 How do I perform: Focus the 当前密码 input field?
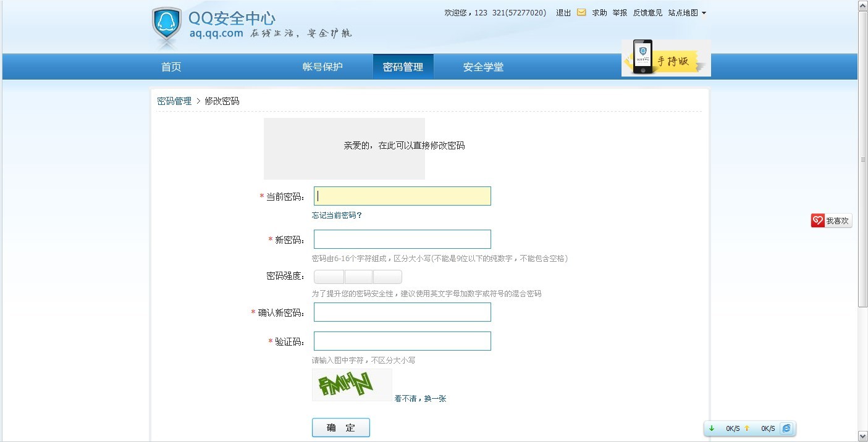tap(402, 196)
